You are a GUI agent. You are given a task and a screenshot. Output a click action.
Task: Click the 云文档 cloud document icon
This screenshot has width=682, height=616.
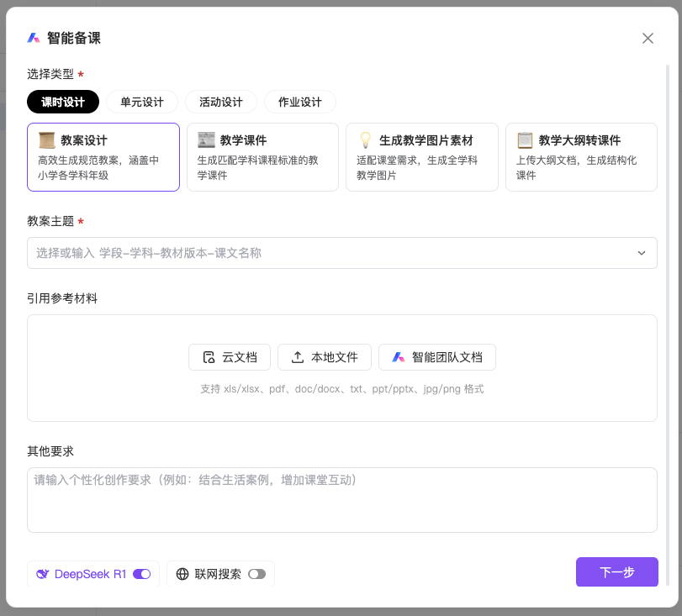click(209, 357)
